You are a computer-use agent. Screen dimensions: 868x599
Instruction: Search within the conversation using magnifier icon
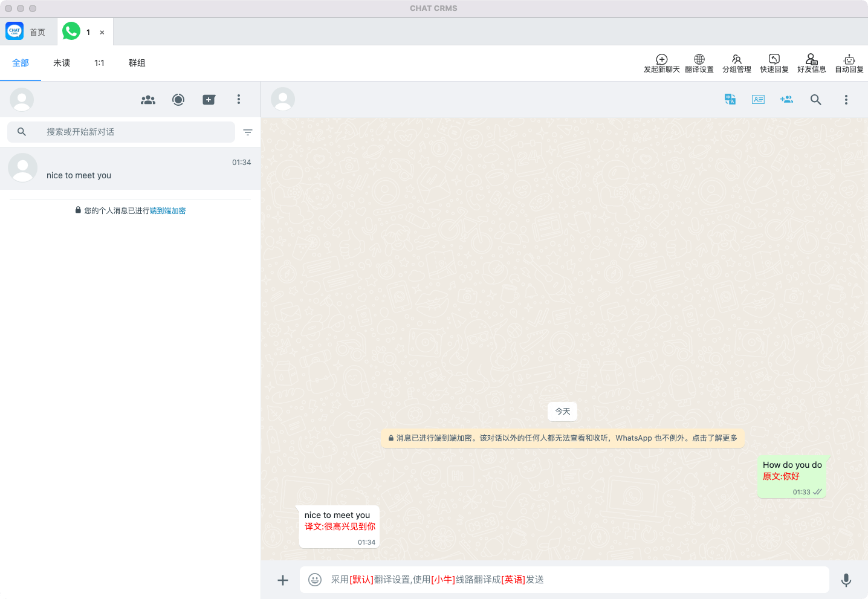tap(815, 100)
